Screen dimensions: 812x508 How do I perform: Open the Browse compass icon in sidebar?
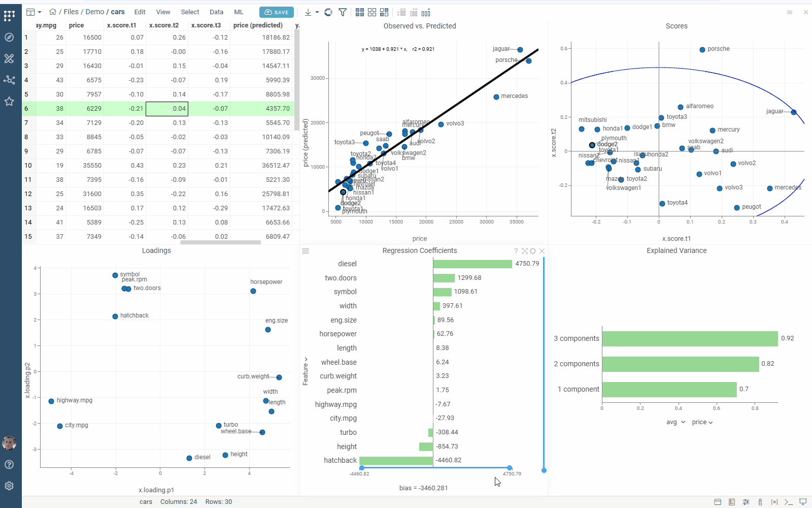coord(9,37)
